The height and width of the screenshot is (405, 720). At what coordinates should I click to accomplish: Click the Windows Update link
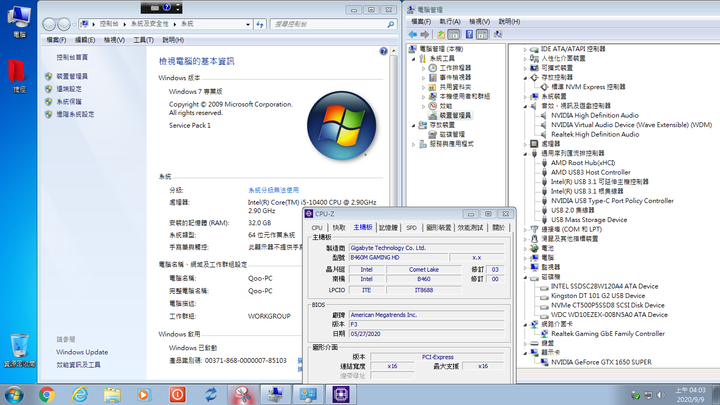[x=82, y=352]
